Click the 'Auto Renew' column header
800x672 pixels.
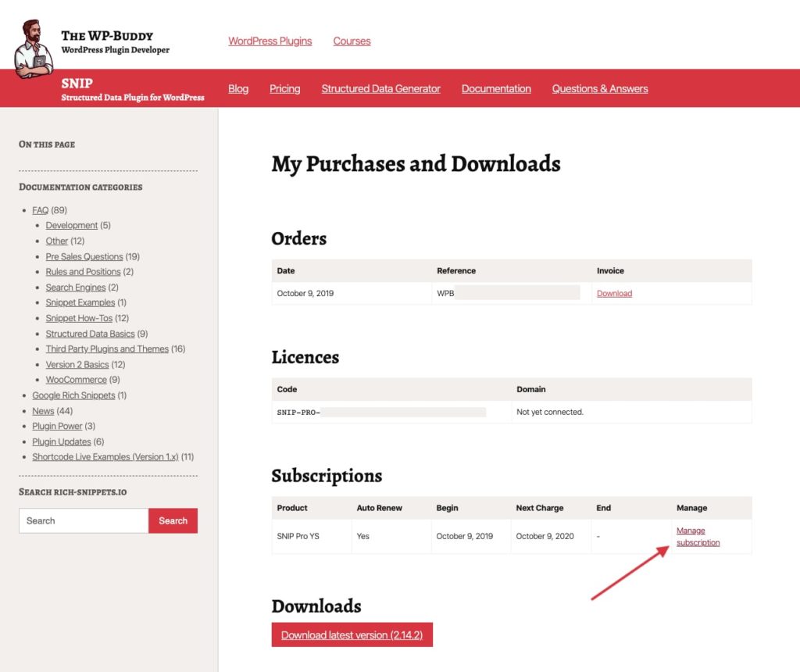pos(379,508)
